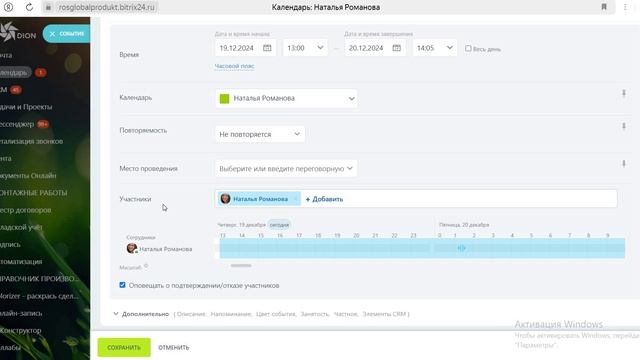Screen dimensions: 640x360
Task: Open the end date calendar picker icon
Action: coord(396,48)
